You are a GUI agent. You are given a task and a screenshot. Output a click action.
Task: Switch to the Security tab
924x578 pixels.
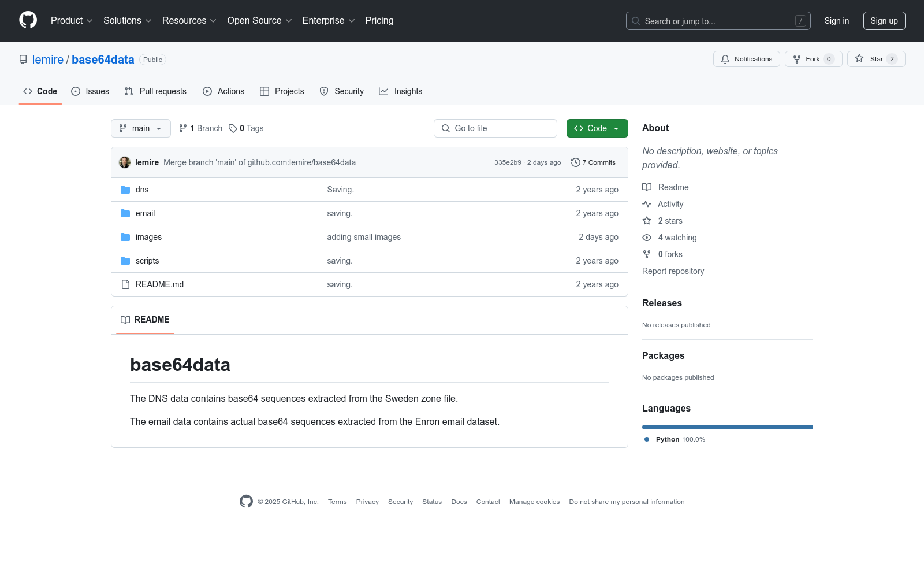(x=342, y=91)
